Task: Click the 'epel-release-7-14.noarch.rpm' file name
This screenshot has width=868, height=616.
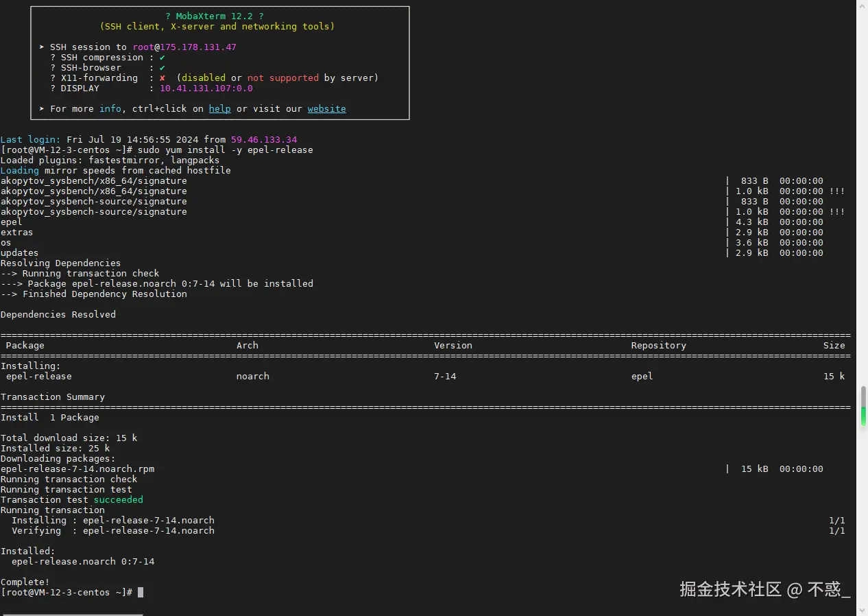Action: click(x=77, y=469)
